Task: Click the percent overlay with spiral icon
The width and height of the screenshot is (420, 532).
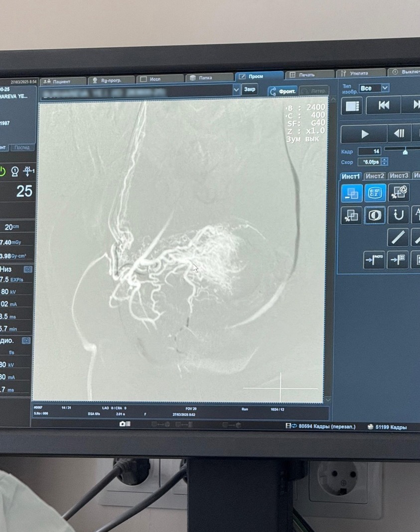Action: click(398, 193)
